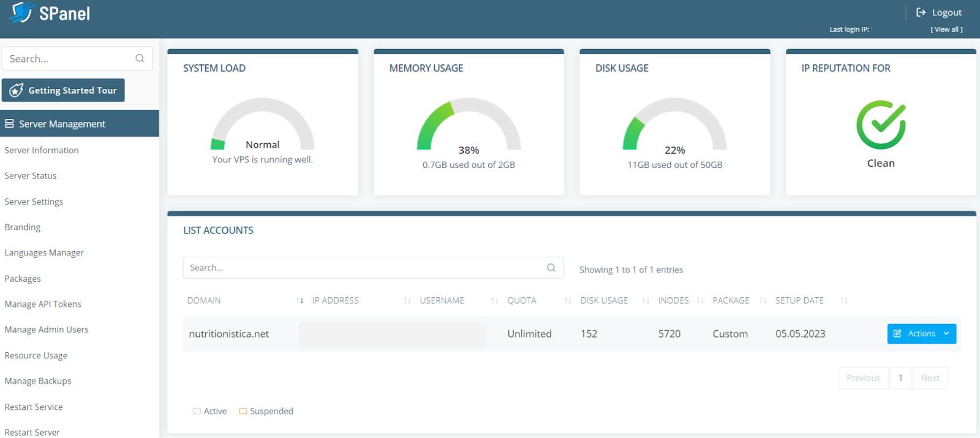
Task: Sort by IP Address column arrows
Action: point(407,301)
